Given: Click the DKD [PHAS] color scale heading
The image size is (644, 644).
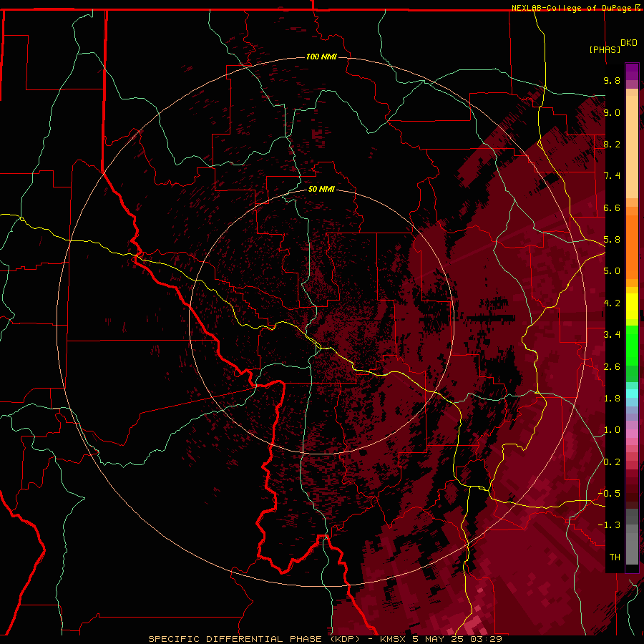Looking at the screenshot, I should click(x=613, y=46).
